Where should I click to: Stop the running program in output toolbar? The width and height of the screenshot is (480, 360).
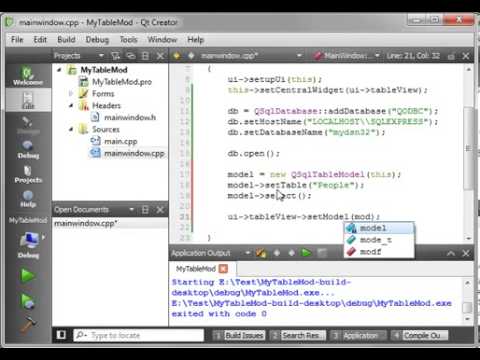(x=321, y=253)
